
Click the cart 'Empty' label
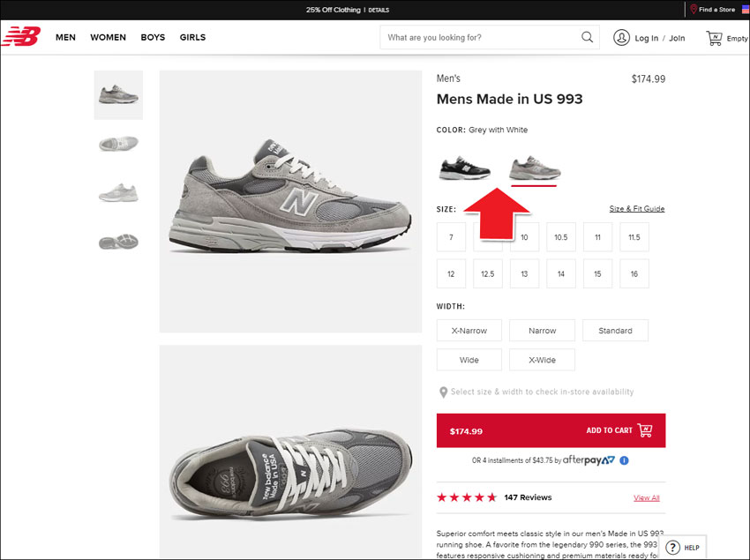(737, 38)
